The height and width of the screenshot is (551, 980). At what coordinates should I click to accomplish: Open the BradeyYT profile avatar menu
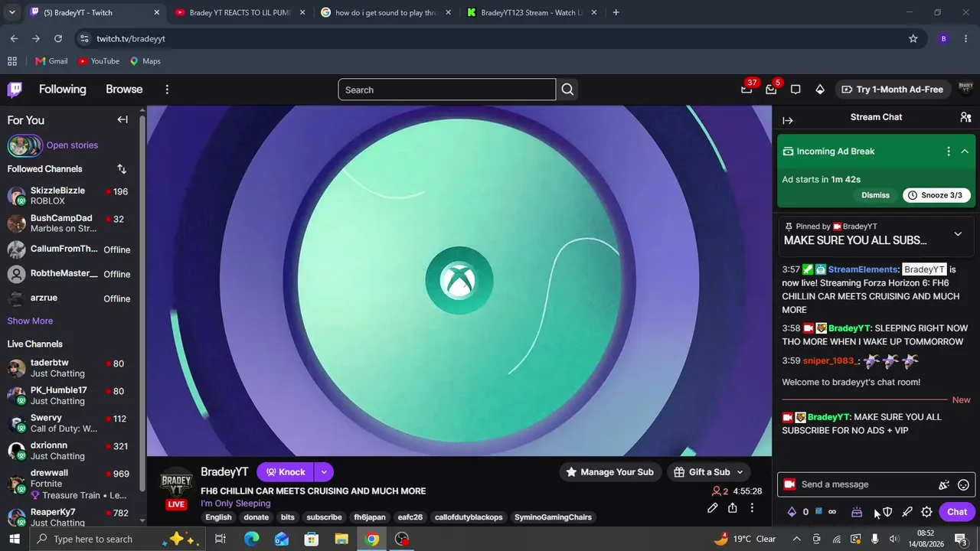coord(965,89)
